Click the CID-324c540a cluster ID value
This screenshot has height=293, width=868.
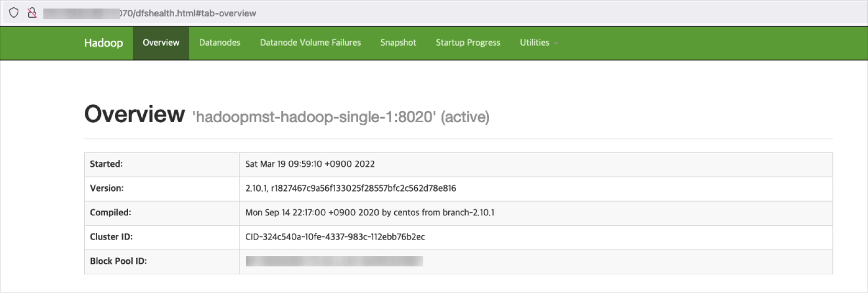point(335,237)
